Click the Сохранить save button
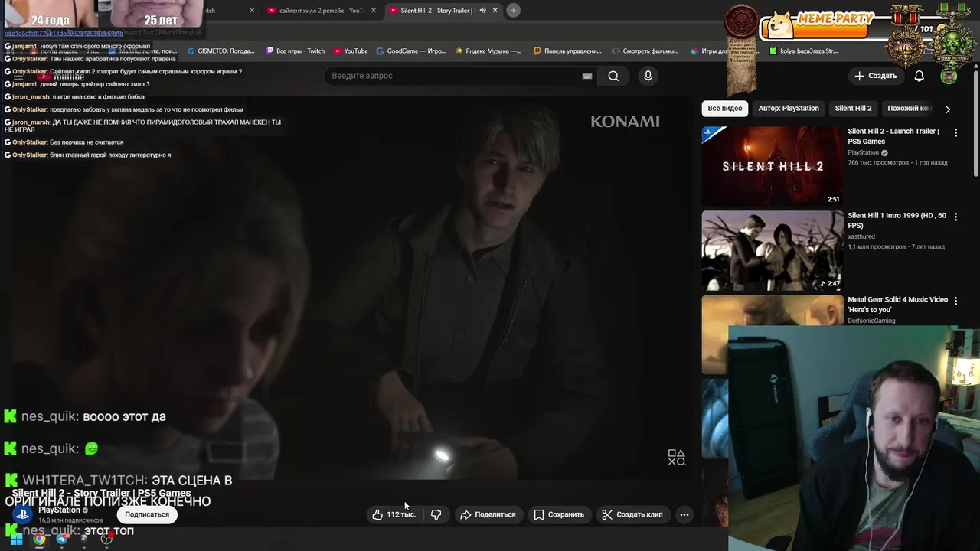 pos(558,514)
